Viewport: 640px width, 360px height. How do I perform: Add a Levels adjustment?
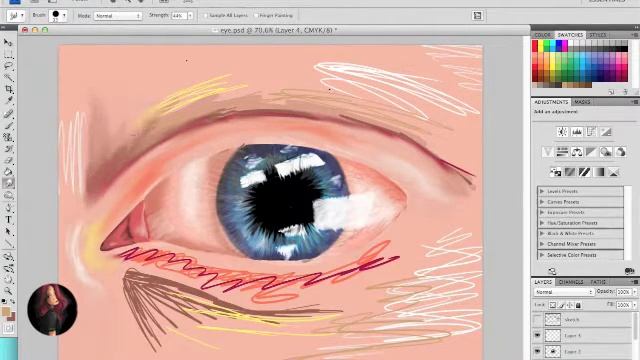(577, 131)
